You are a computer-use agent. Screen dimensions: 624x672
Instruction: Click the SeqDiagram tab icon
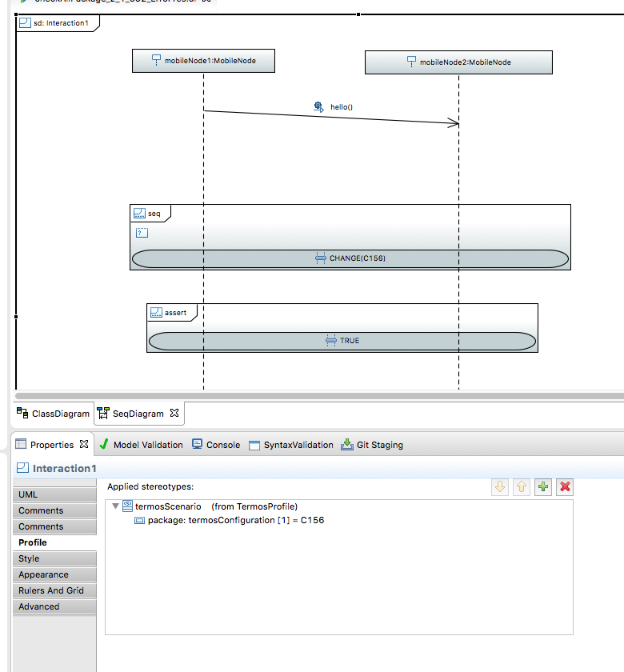[103, 413]
